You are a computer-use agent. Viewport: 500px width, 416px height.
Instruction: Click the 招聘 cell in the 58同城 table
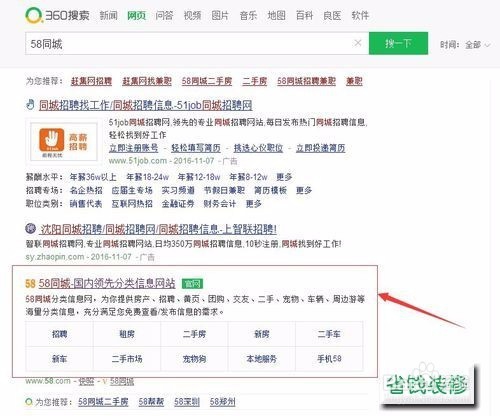(60, 334)
